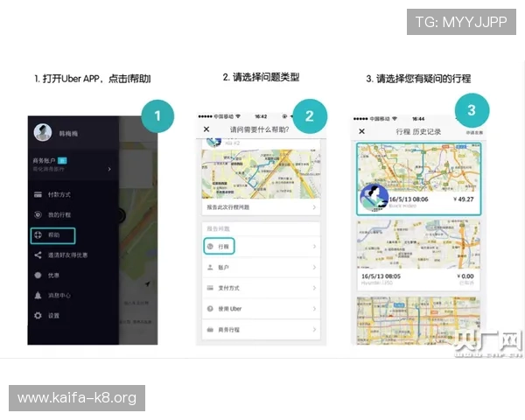Tap the bell icon for 消息中心
The image size is (525, 420).
(38, 296)
